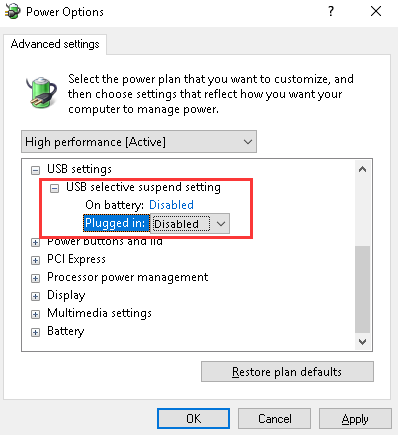Click the scrollbar down arrow

click(x=362, y=342)
